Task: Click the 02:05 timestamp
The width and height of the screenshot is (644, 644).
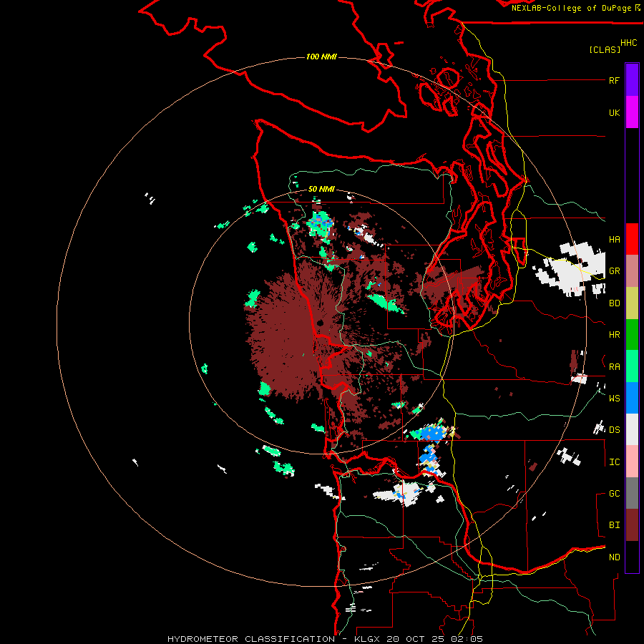Action: pyautogui.click(x=466, y=639)
